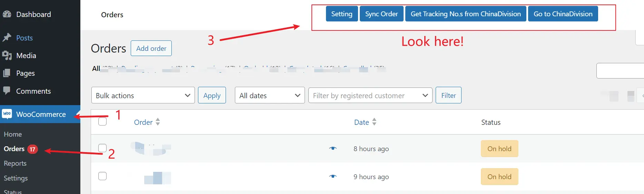Click Get Tracking No.s from ChinaDivision
This screenshot has height=194, width=644.
[465, 14]
